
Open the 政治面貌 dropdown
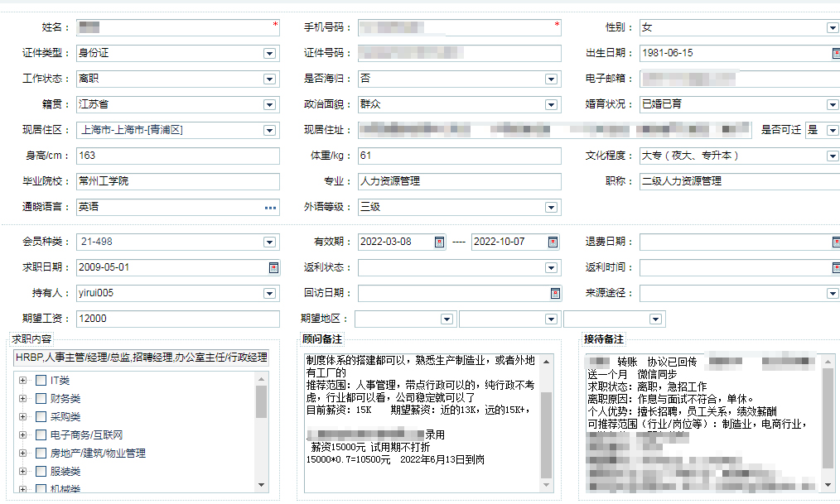click(x=551, y=105)
